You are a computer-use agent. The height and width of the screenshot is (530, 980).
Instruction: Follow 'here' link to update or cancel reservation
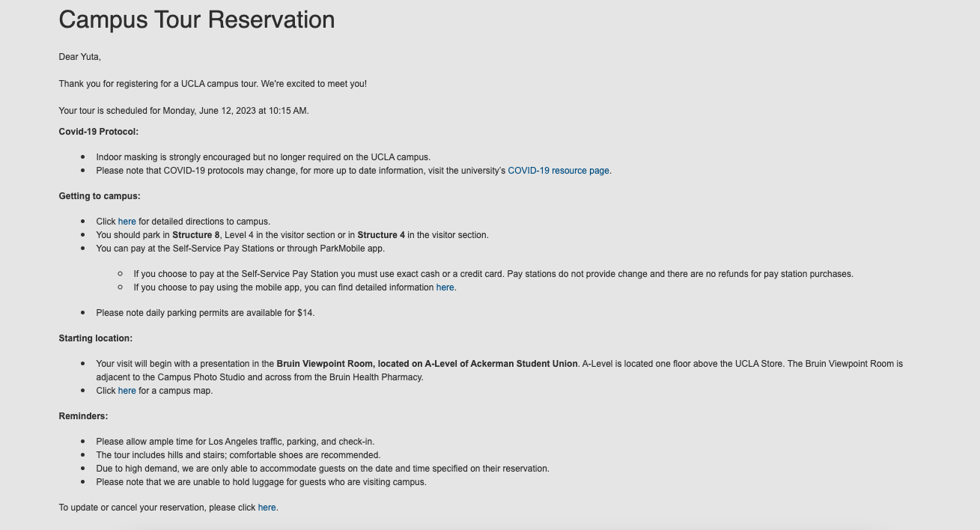[x=267, y=508]
